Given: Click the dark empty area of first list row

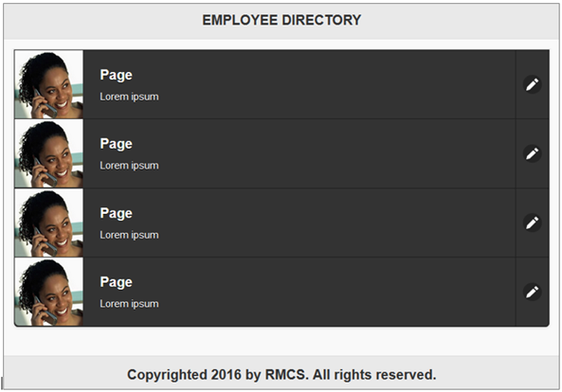Looking at the screenshot, I should (336, 84).
